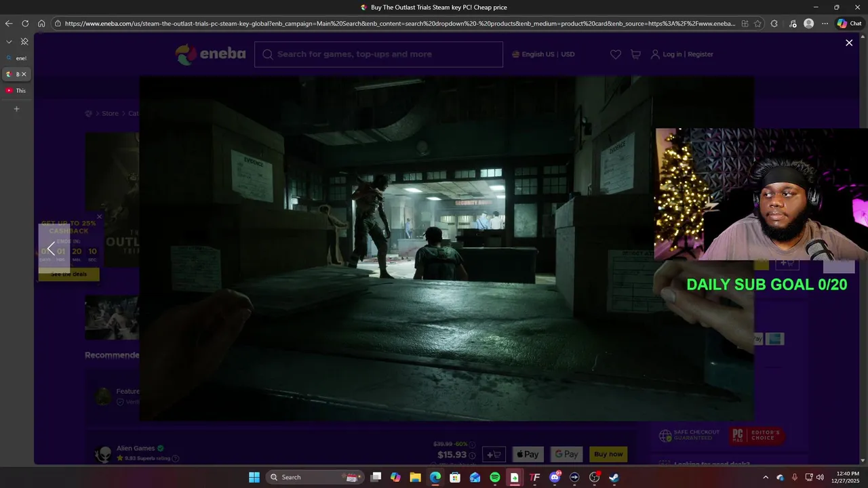Select the eneba.com address bar URL
The height and width of the screenshot is (488, 868).
click(400, 24)
